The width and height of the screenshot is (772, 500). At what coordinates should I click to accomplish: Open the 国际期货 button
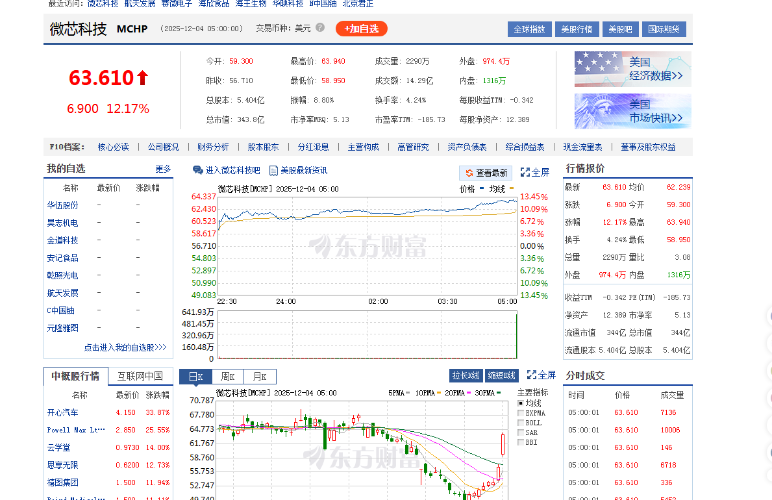(664, 29)
